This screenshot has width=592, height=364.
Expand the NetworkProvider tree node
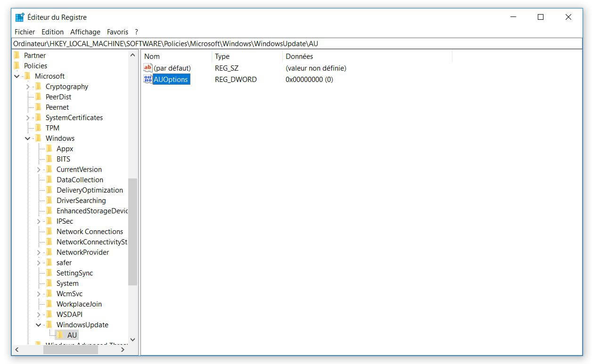(39, 252)
